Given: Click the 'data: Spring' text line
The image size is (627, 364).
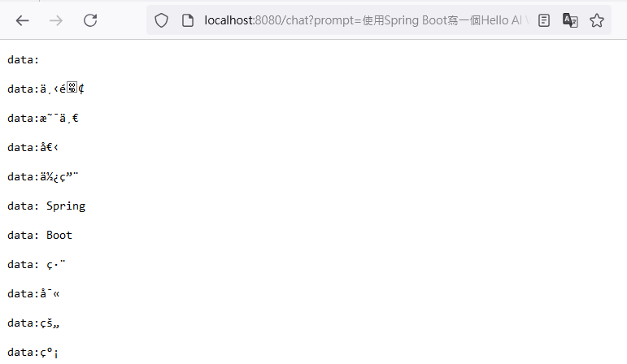Looking at the screenshot, I should tap(46, 206).
